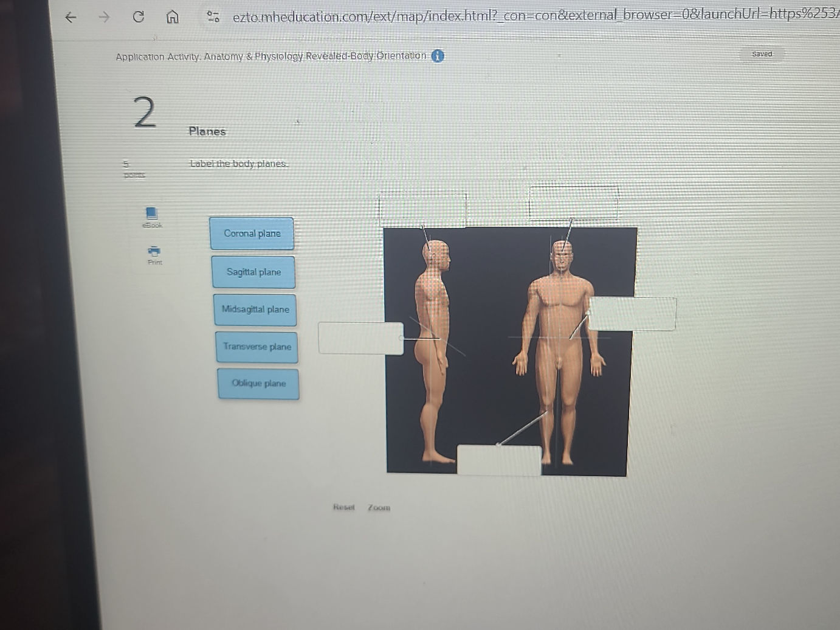Image resolution: width=840 pixels, height=630 pixels.
Task: Click the Reset link
Action: [343, 507]
